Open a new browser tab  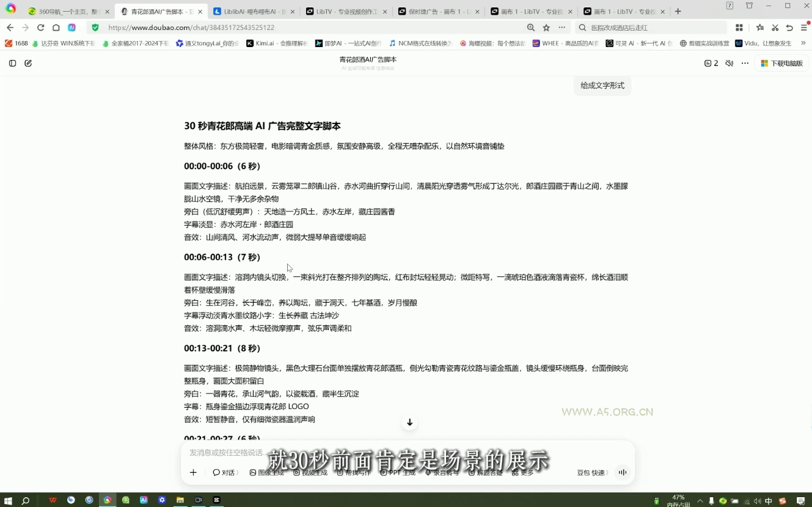pos(678,12)
